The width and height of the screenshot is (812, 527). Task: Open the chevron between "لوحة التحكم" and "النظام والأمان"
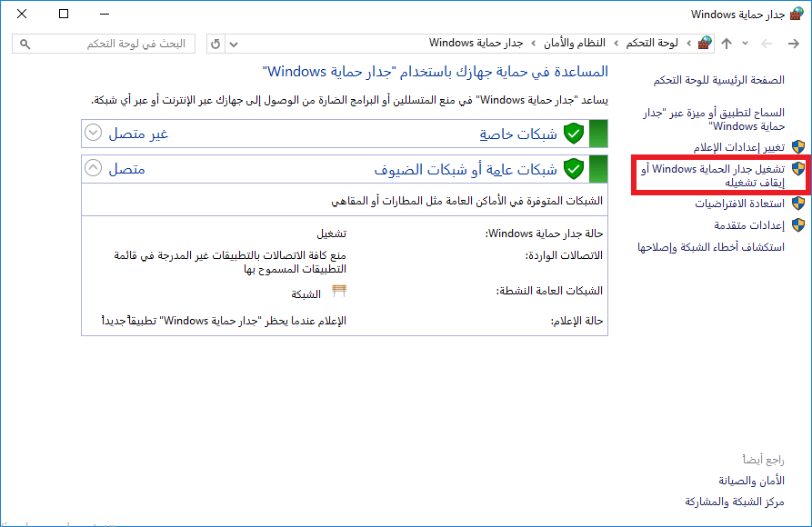(x=616, y=43)
